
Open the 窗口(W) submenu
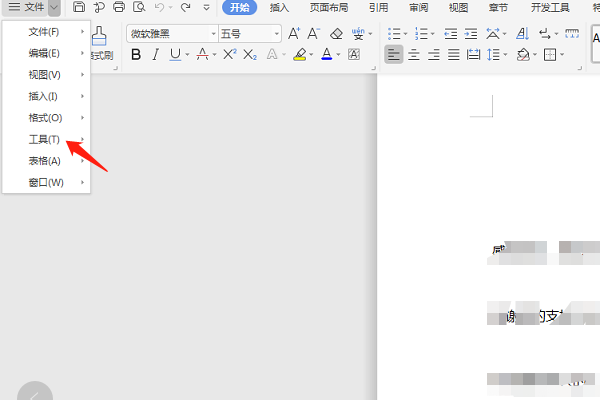point(46,182)
